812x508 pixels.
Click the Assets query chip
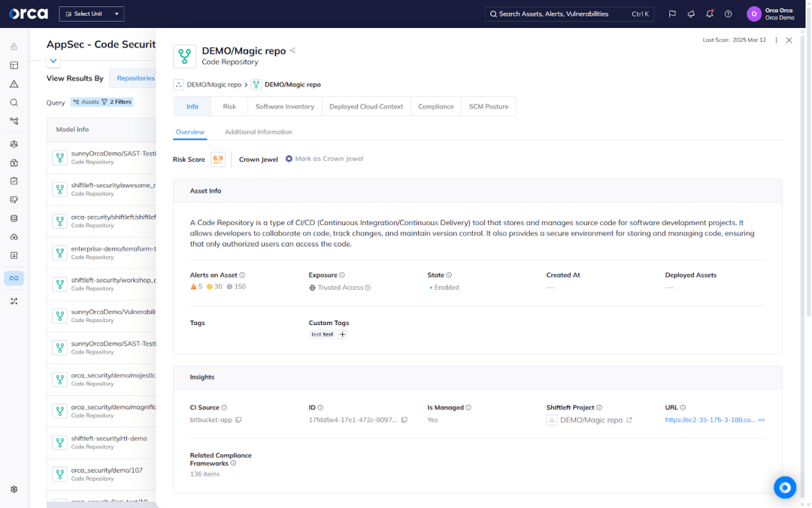point(86,102)
